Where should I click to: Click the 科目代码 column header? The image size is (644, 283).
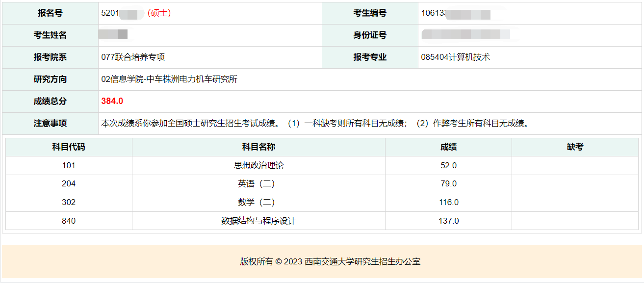[69, 147]
